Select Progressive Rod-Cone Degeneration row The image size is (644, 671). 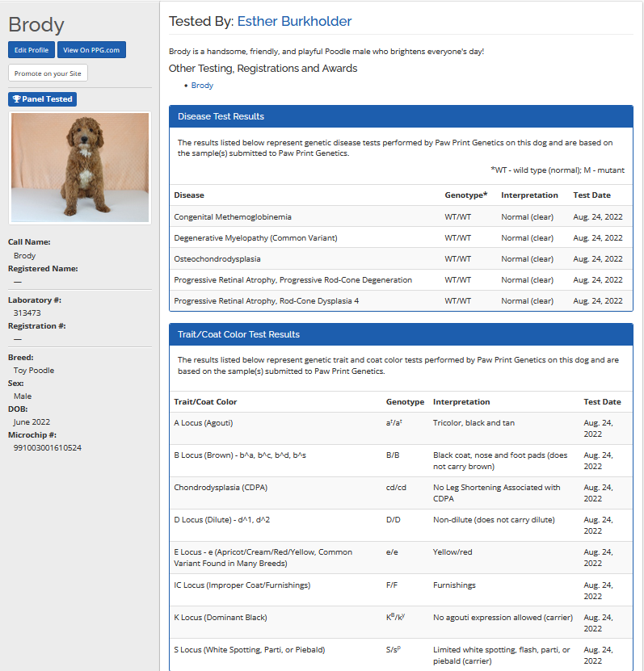coord(293,280)
